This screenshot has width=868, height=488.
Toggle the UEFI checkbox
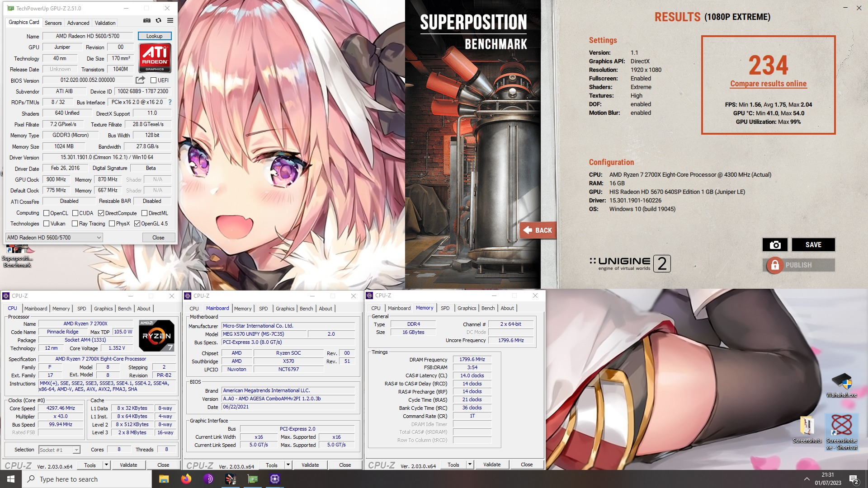pos(153,80)
